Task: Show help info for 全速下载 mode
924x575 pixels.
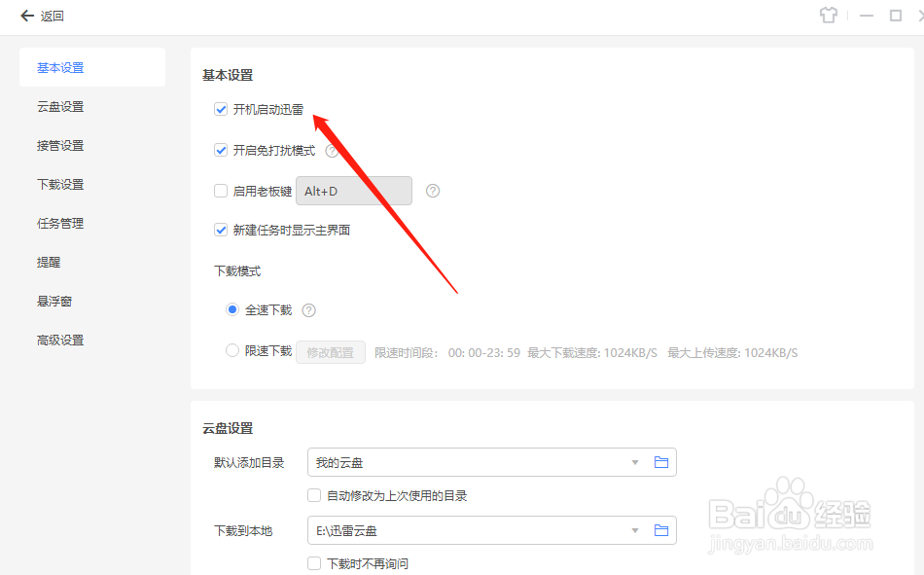Action: (308, 309)
